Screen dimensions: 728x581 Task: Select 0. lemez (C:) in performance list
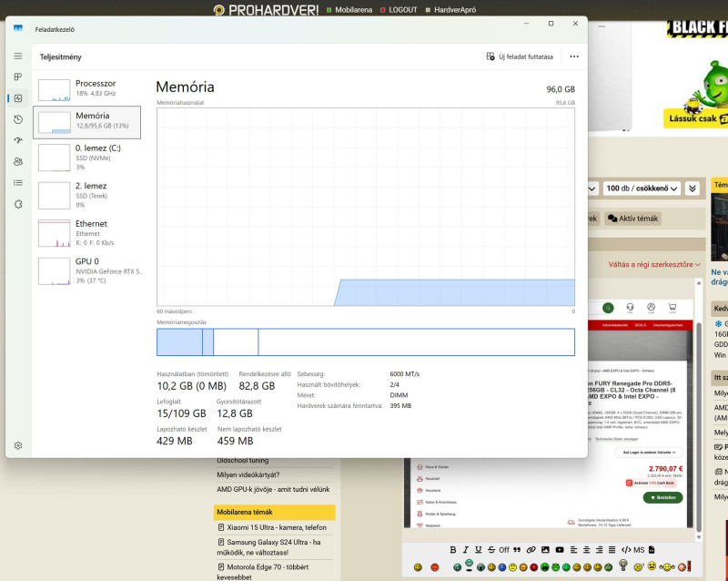point(86,158)
